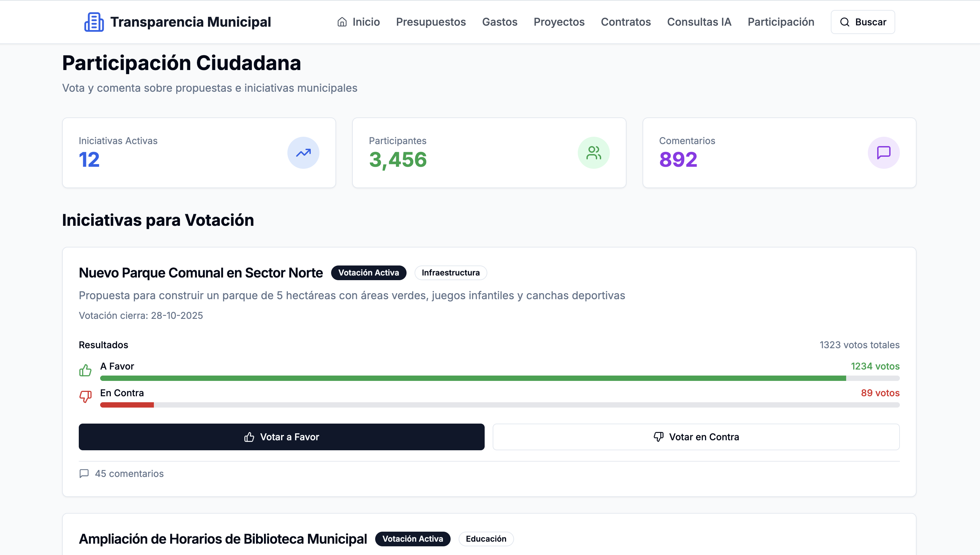Open search using the magnifying glass icon
The image size is (980, 555).
pos(844,22)
